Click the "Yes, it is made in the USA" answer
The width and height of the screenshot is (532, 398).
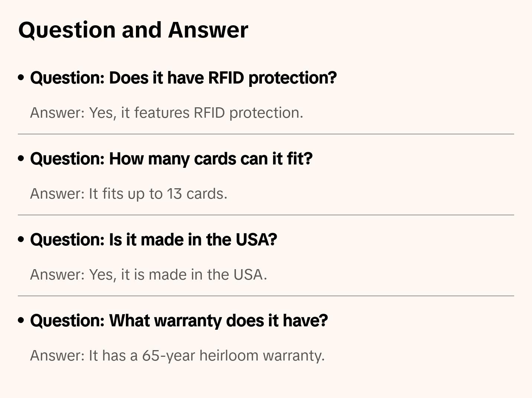[148, 275]
